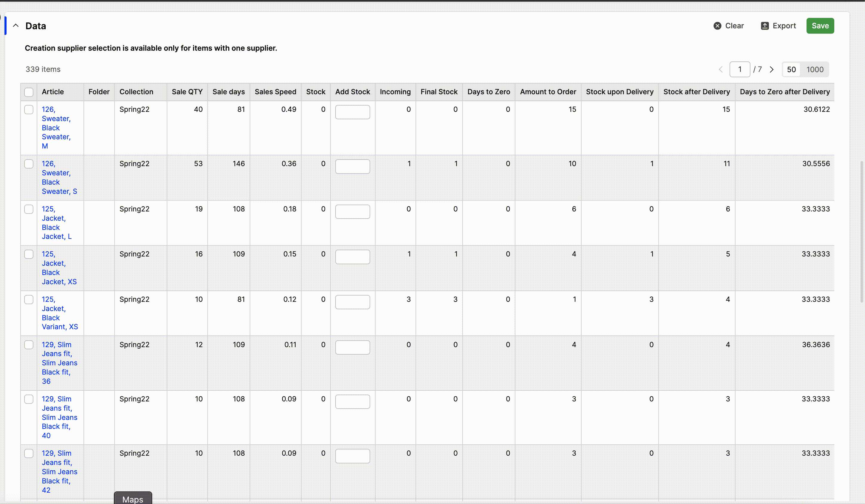
Task: Check the 126 Black Sweater M row
Action: coord(29,109)
